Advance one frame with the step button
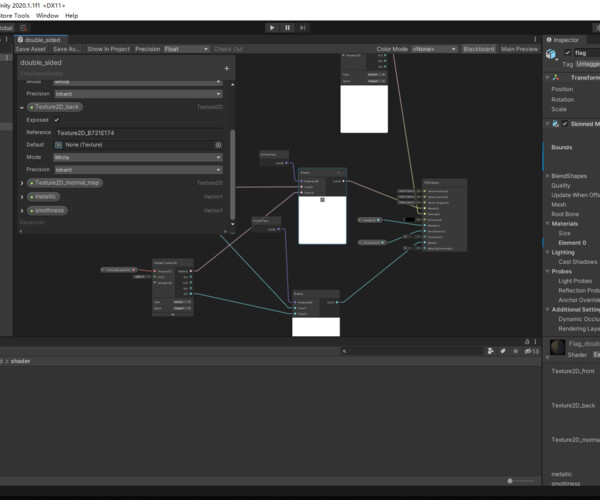 (x=303, y=28)
